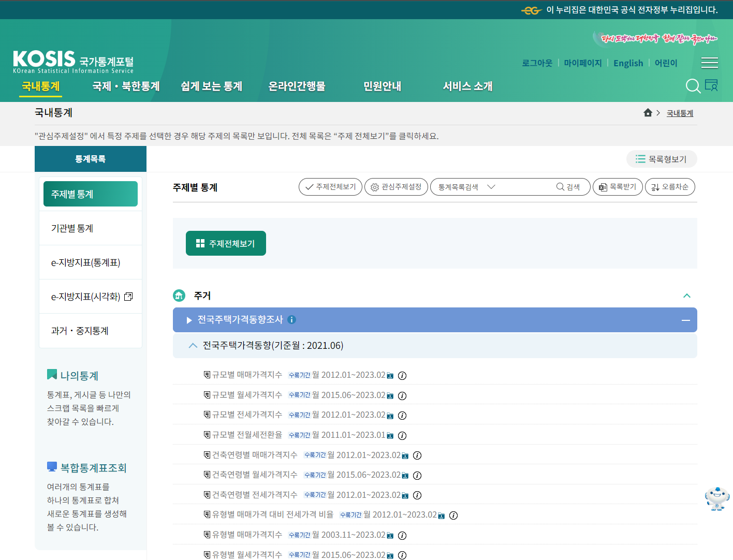Click the home breadcrumb icon
The width and height of the screenshot is (733, 560).
(x=648, y=112)
